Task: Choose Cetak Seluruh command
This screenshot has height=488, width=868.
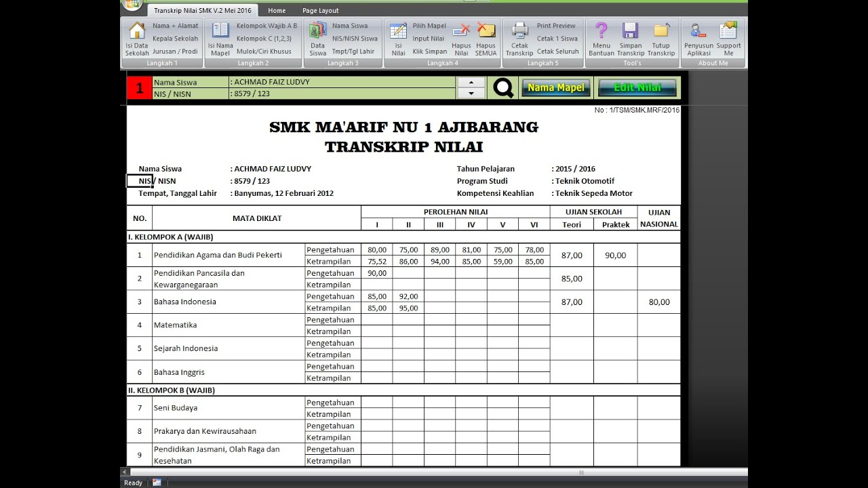Action: point(558,52)
